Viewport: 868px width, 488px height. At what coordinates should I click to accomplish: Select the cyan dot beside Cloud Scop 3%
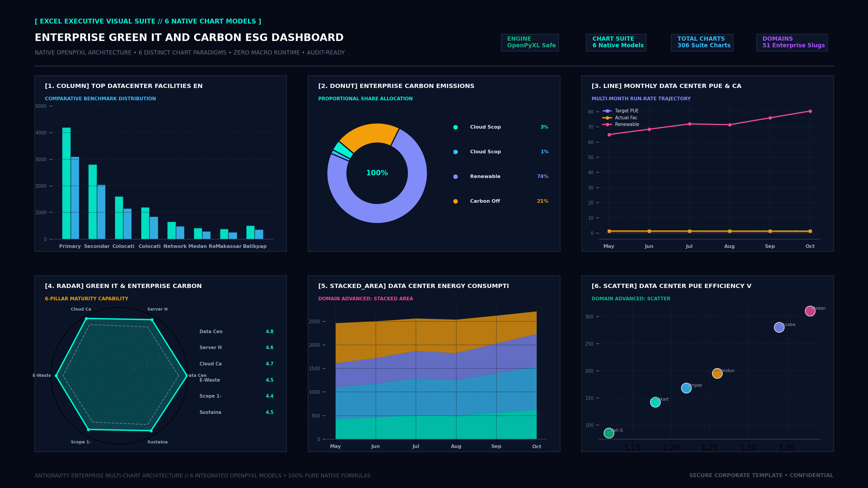pyautogui.click(x=456, y=127)
